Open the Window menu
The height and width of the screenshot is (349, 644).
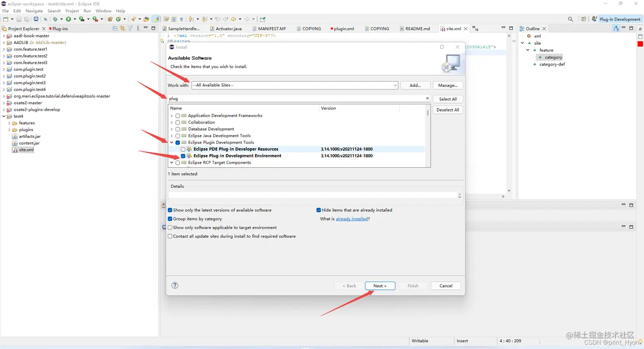point(103,11)
